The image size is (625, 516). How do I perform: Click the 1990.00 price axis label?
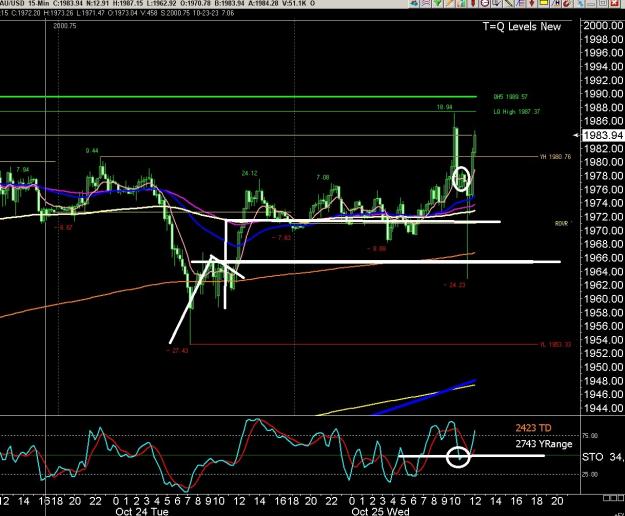(603, 94)
